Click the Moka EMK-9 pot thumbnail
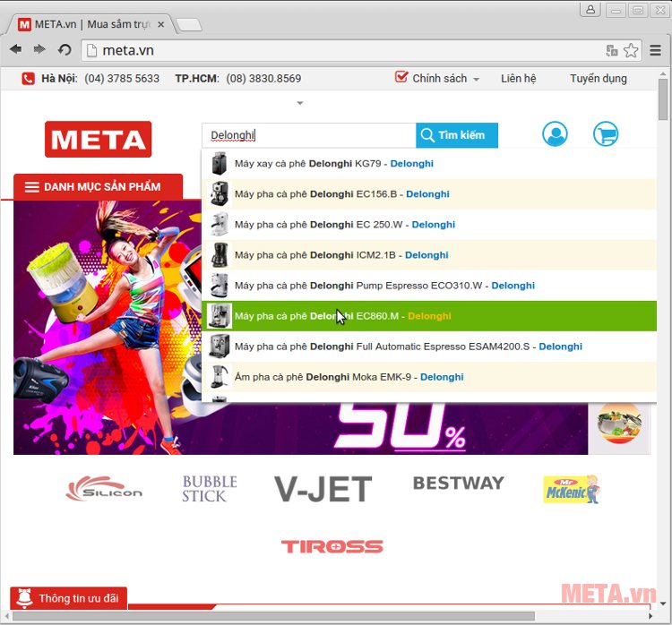Screen dimensions: 672x625 (x=220, y=377)
